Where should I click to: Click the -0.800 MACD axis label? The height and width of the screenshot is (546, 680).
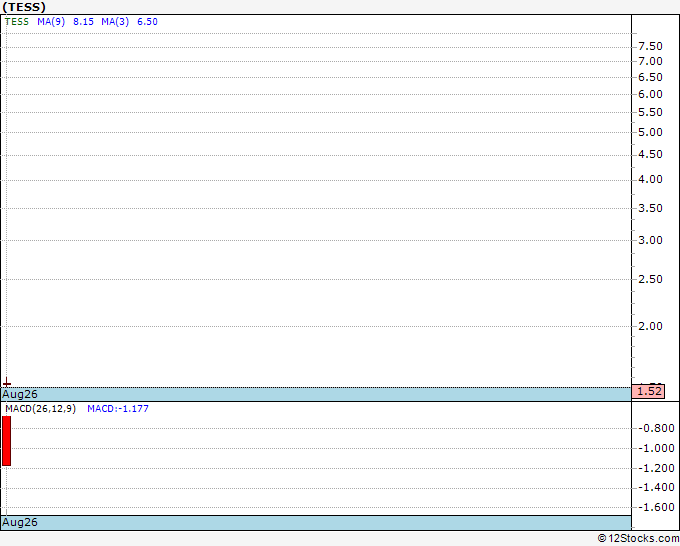[658, 428]
